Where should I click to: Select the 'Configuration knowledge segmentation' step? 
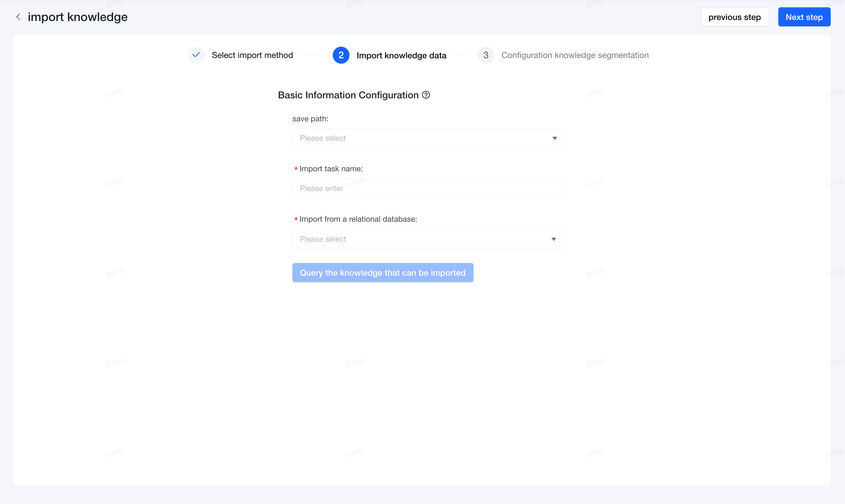575,55
